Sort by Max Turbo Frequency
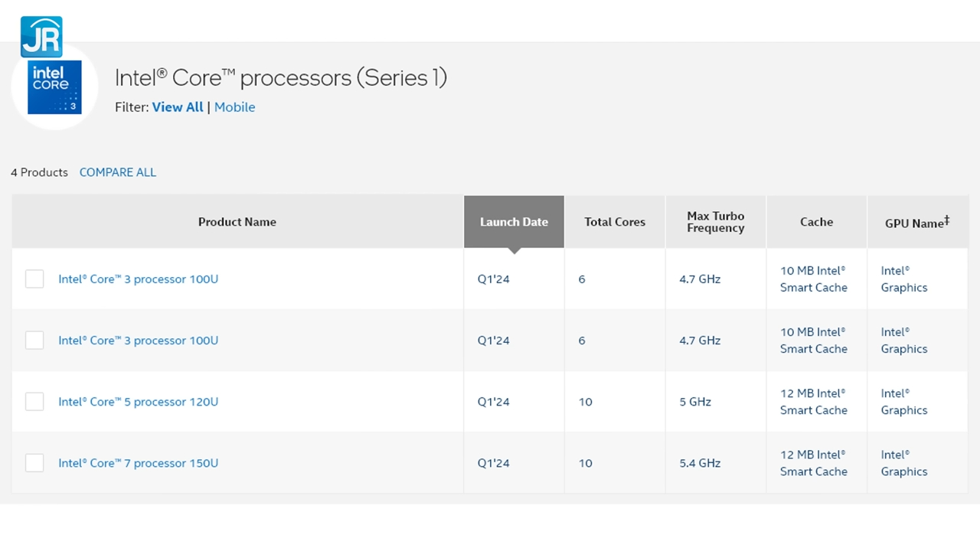The height and width of the screenshot is (551, 980). [715, 222]
